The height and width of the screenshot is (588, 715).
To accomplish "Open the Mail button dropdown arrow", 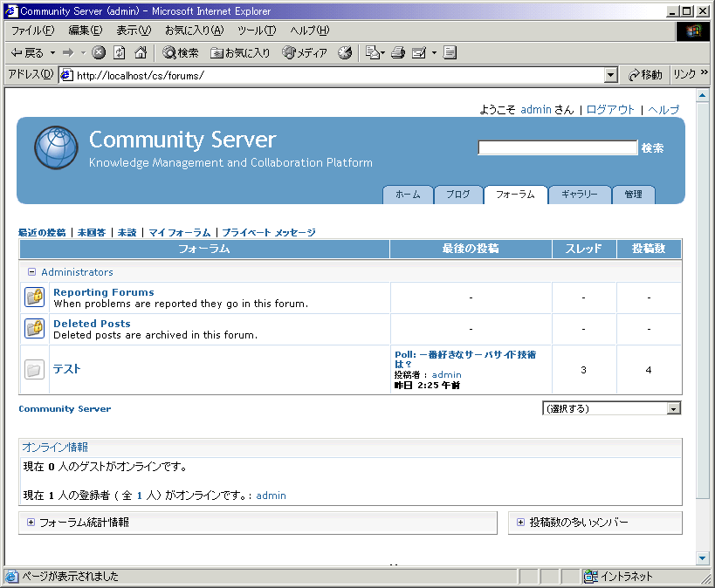I will [382, 53].
